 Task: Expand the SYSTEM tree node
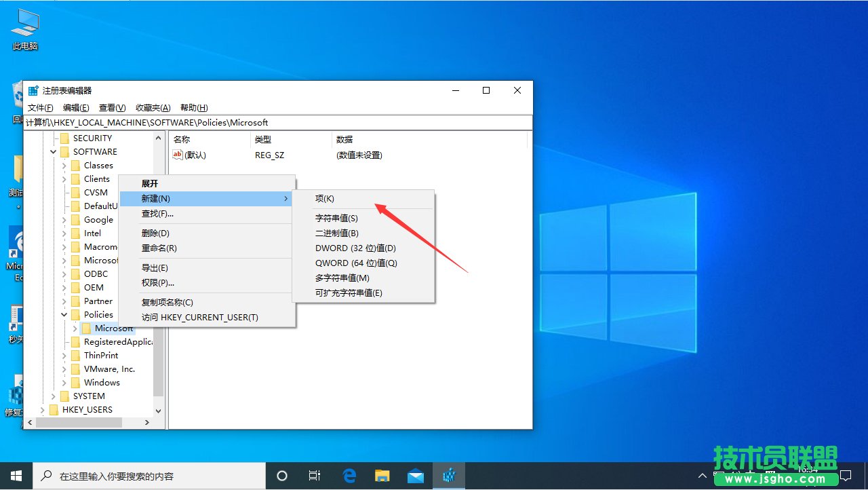click(53, 396)
